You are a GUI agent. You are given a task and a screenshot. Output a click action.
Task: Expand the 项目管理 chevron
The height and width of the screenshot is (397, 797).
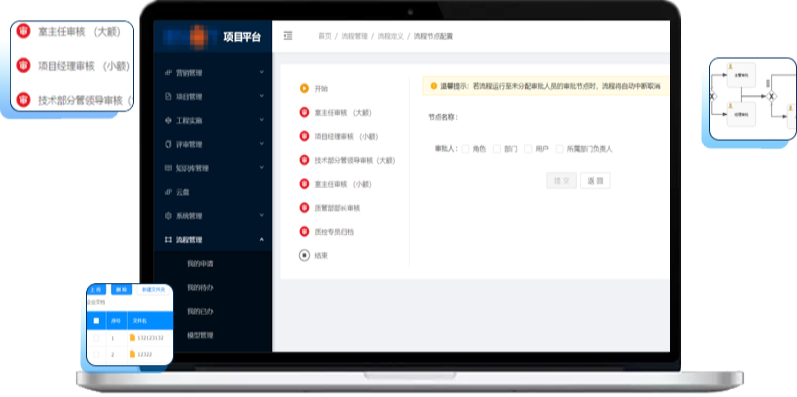pyautogui.click(x=262, y=96)
